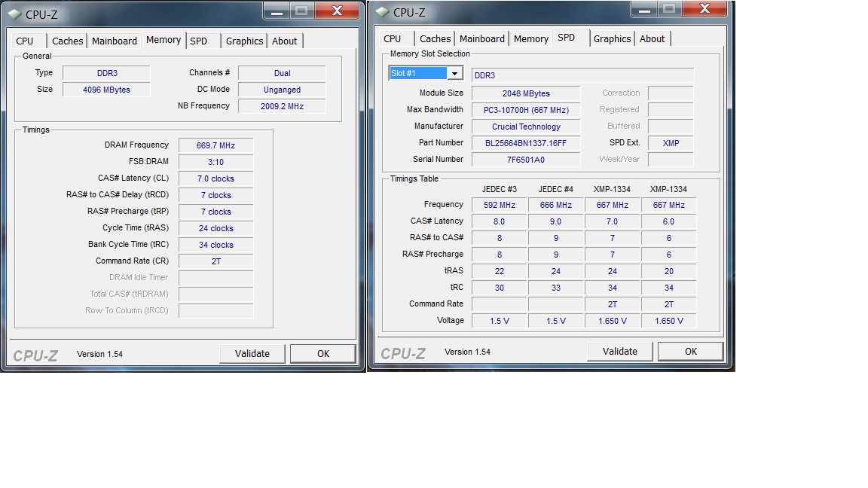Minimize the left CPU-Z window
The width and height of the screenshot is (868, 488).
coord(277,11)
